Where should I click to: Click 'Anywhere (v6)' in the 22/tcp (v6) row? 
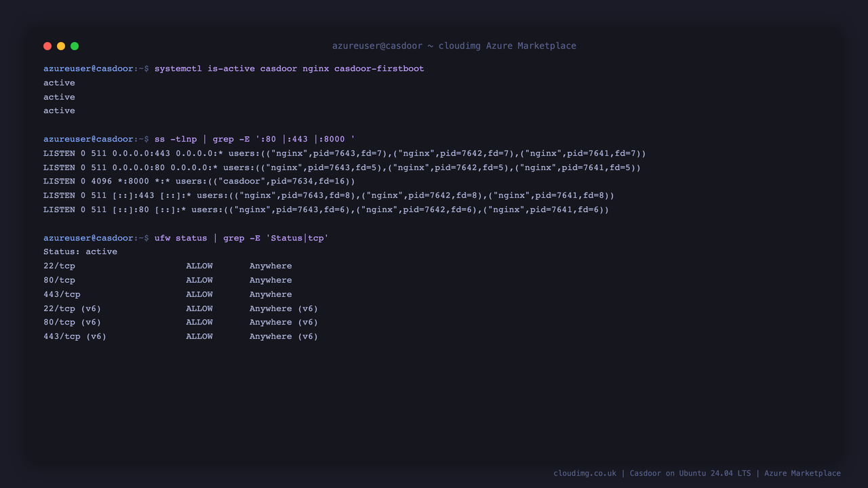(x=283, y=308)
